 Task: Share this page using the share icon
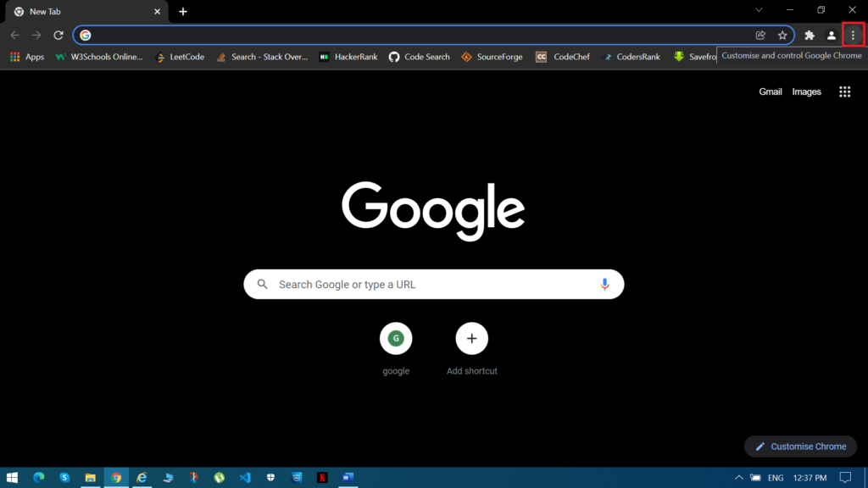coord(760,36)
